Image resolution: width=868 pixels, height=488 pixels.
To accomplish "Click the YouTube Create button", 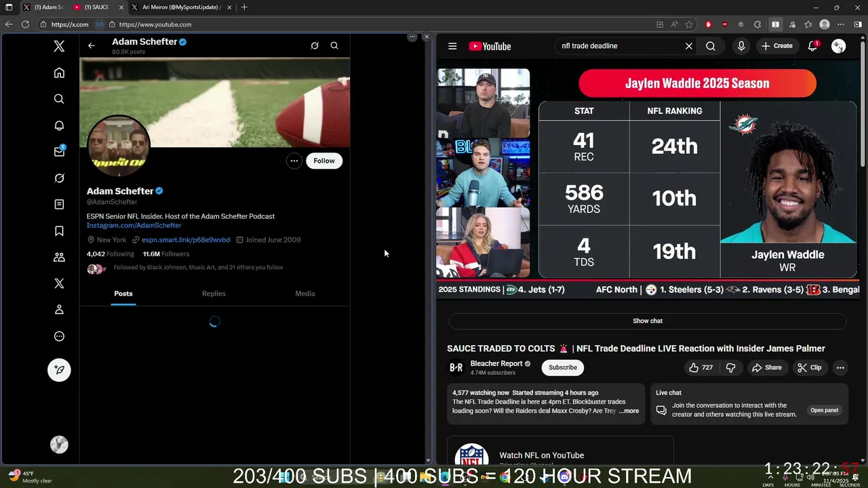I will click(x=777, y=46).
